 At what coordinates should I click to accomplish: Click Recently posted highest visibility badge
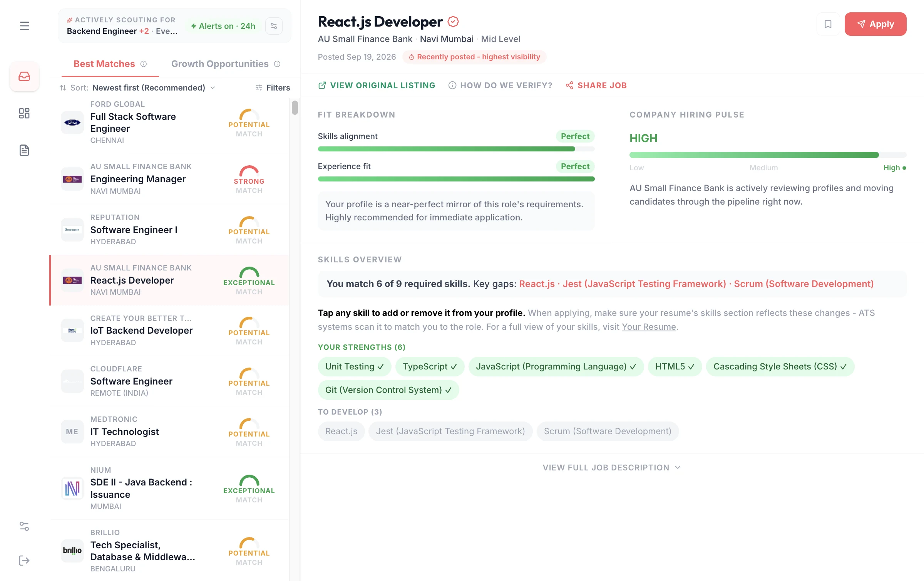click(x=474, y=57)
